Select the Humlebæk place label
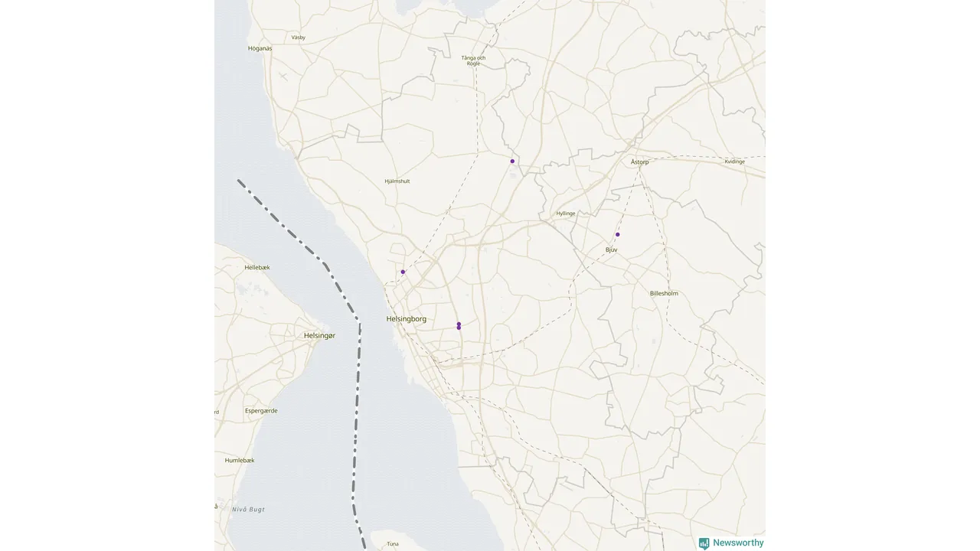Screen dimensions: 980x551 click(x=240, y=461)
